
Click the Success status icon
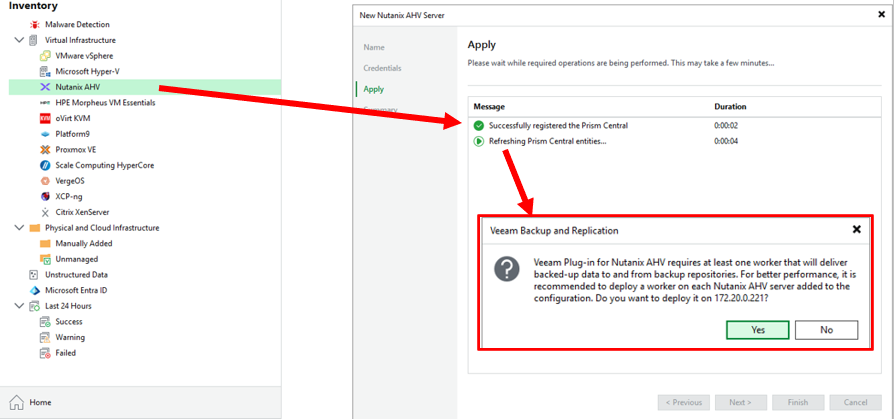point(45,322)
